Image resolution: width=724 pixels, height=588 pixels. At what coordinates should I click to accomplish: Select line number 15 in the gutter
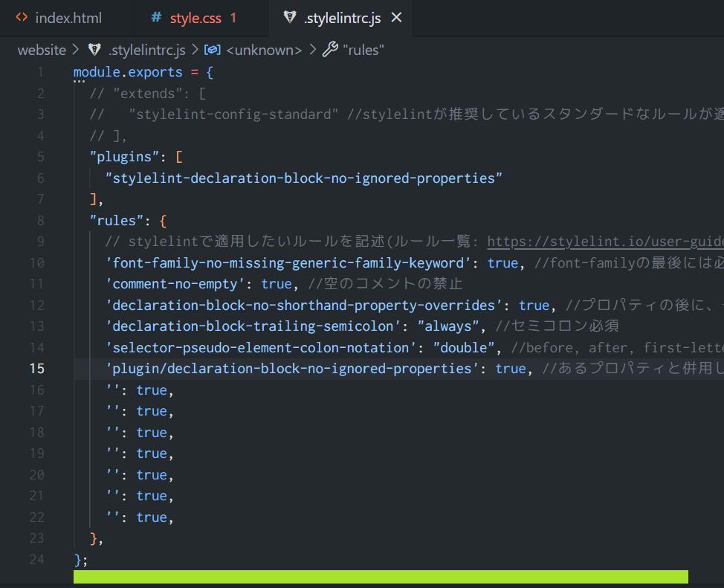(38, 368)
